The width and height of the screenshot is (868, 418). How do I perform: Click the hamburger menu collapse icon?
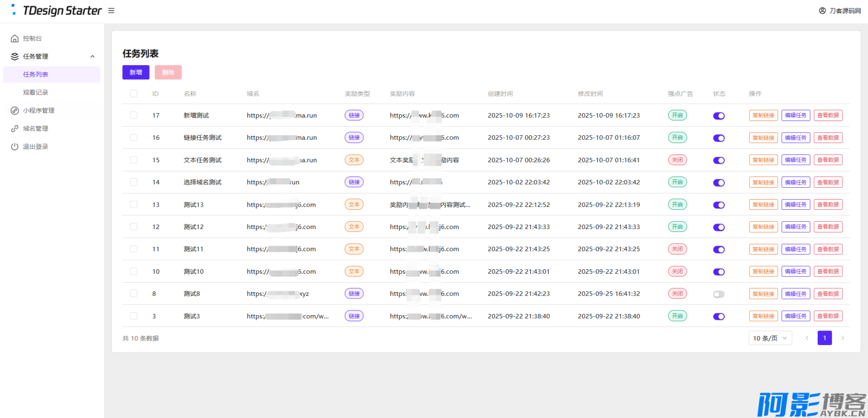111,11
